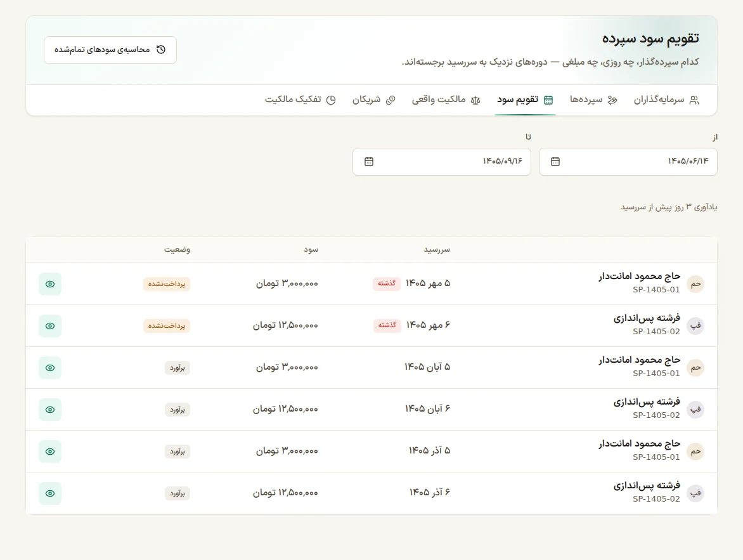Open the «شریکان» partners tab

point(373,100)
